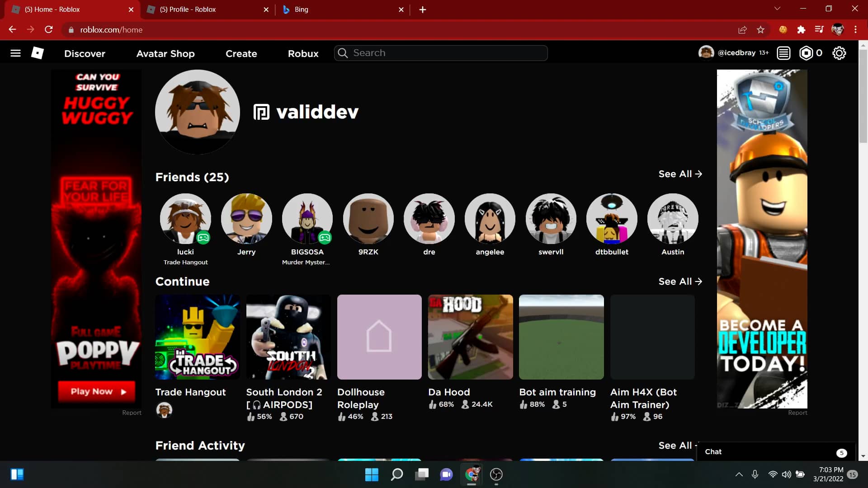The image size is (868, 488).
Task: Open the settings gear icon
Action: pyautogui.click(x=839, y=53)
